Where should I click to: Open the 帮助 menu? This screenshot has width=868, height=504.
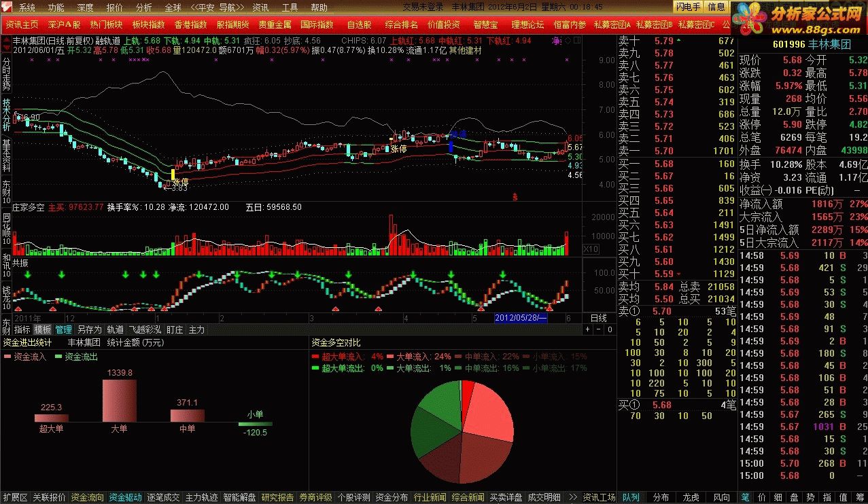(319, 7)
